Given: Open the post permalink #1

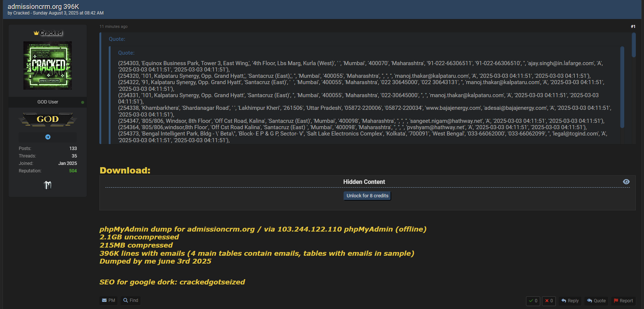Looking at the screenshot, I should [x=633, y=26].
